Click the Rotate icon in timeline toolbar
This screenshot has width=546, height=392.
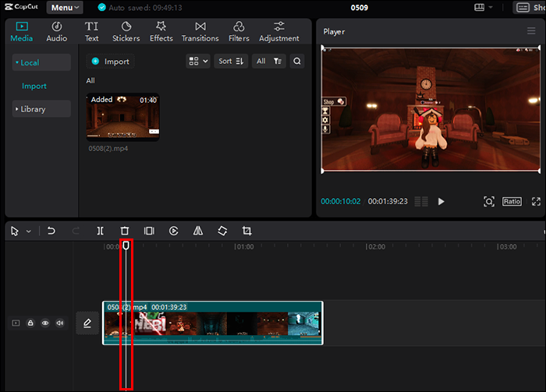tap(222, 231)
